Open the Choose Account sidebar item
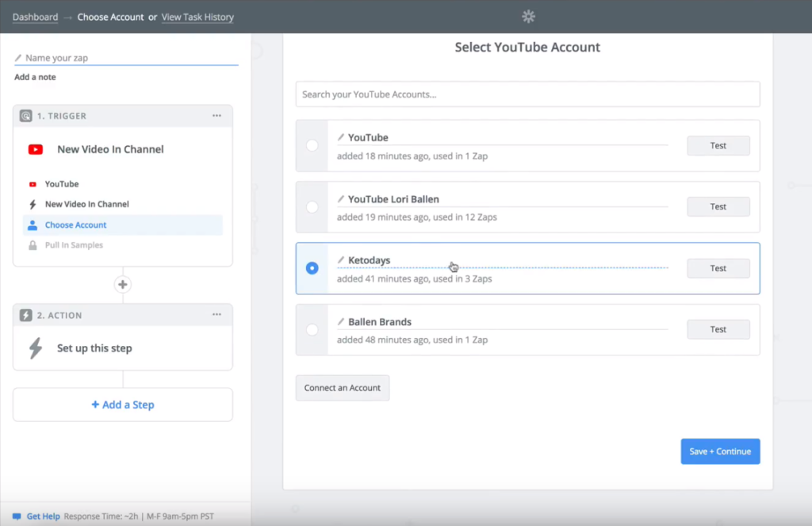812x526 pixels. 75,225
